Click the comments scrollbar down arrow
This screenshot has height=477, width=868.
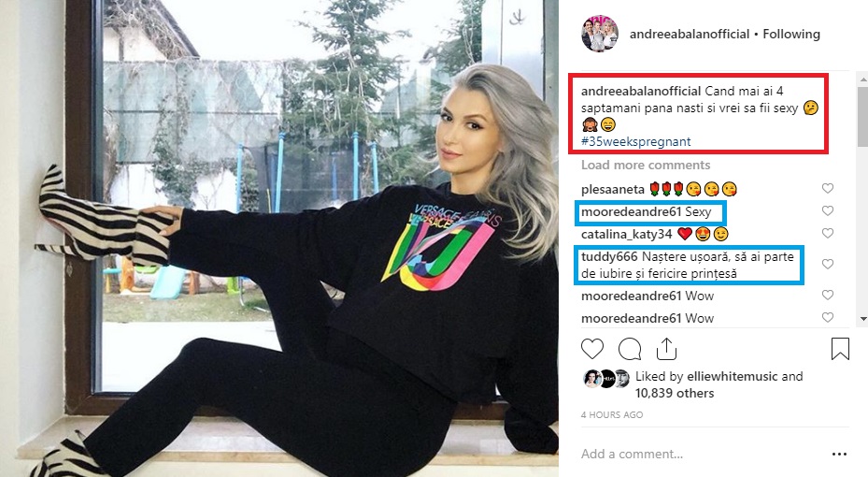pyautogui.click(x=863, y=319)
